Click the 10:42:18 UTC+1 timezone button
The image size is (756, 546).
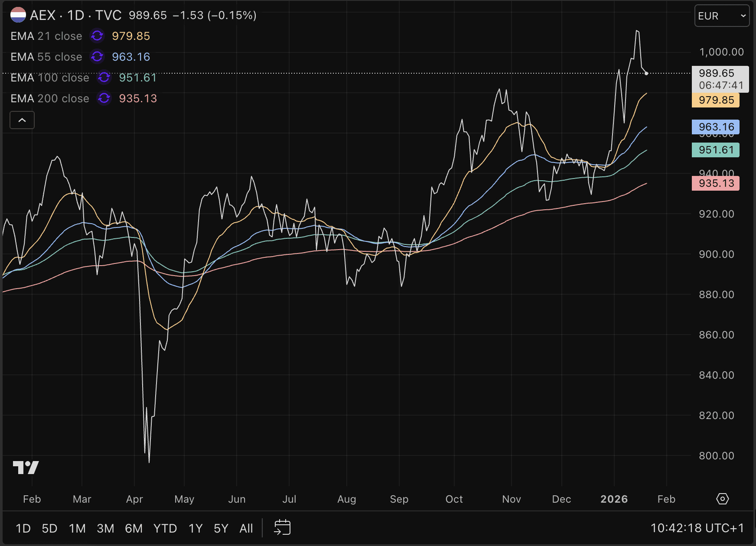[x=697, y=528]
